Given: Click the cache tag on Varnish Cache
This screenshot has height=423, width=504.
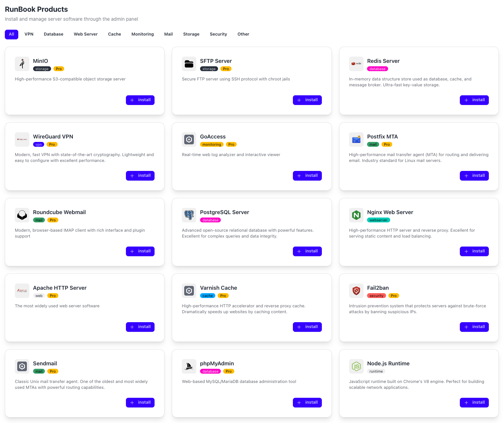Looking at the screenshot, I should [208, 296].
